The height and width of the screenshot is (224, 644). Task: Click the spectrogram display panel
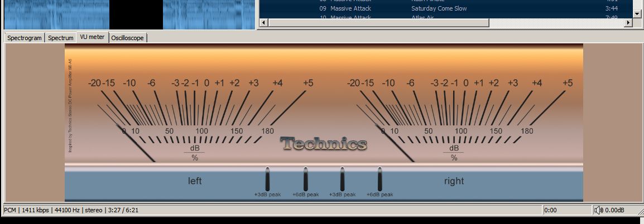tap(129, 14)
